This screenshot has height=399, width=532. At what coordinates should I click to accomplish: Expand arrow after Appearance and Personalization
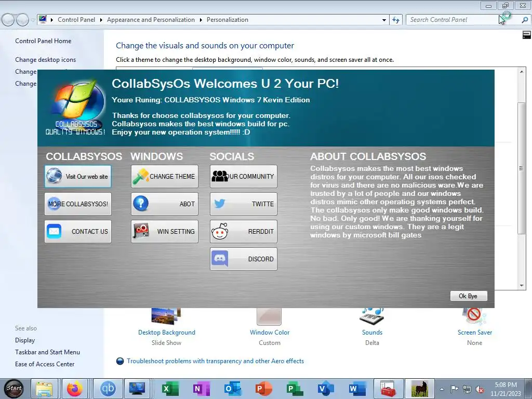pyautogui.click(x=201, y=20)
